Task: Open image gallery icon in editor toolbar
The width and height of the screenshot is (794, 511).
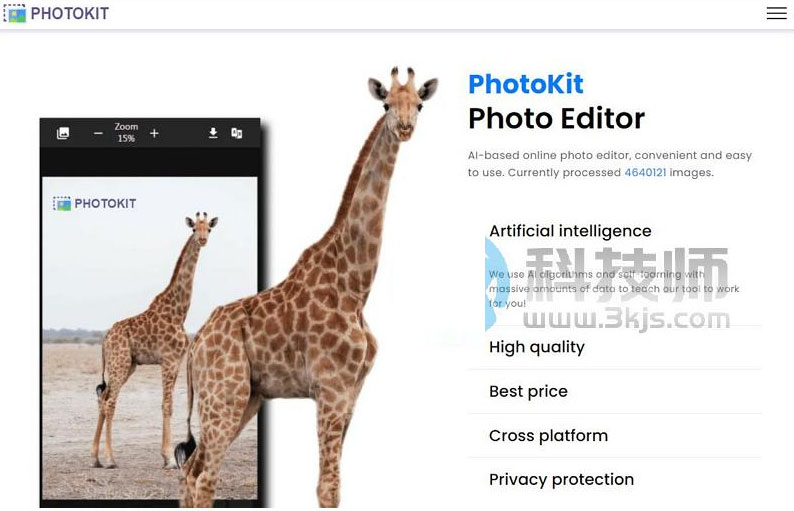Action: 63,133
